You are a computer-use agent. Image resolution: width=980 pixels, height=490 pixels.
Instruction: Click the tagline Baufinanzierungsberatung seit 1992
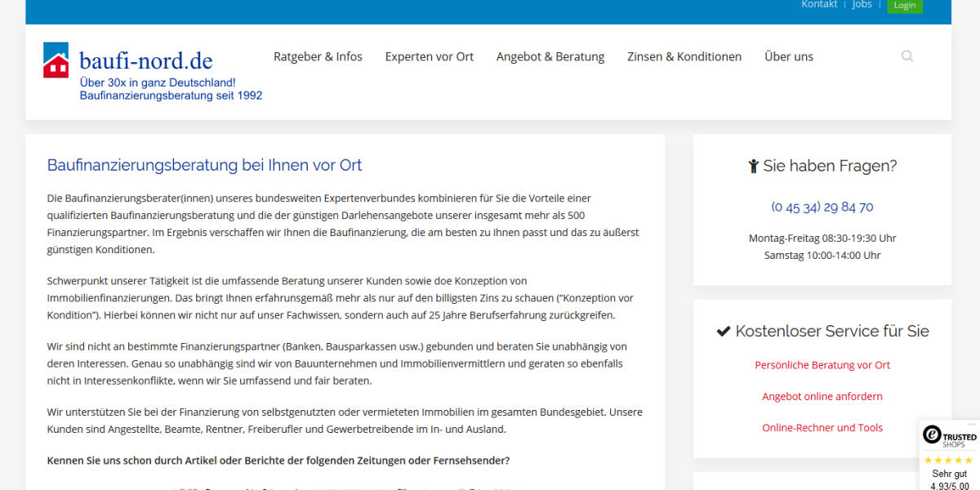[171, 96]
